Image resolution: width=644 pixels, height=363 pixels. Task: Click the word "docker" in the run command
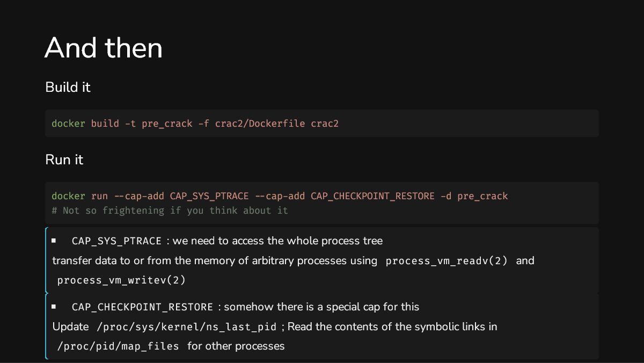point(68,196)
